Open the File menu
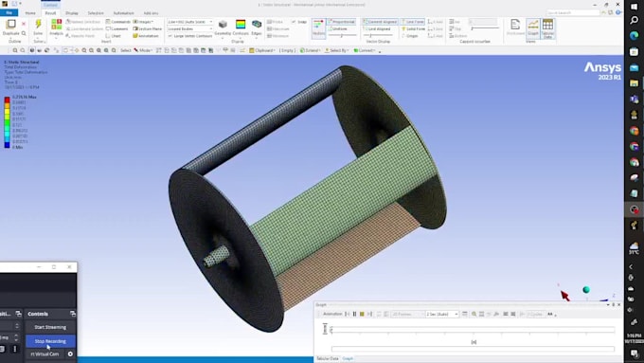This screenshot has height=363, width=644. [9, 13]
